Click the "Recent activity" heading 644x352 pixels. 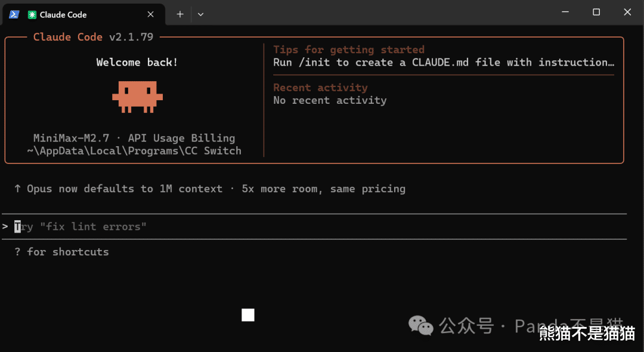320,88
